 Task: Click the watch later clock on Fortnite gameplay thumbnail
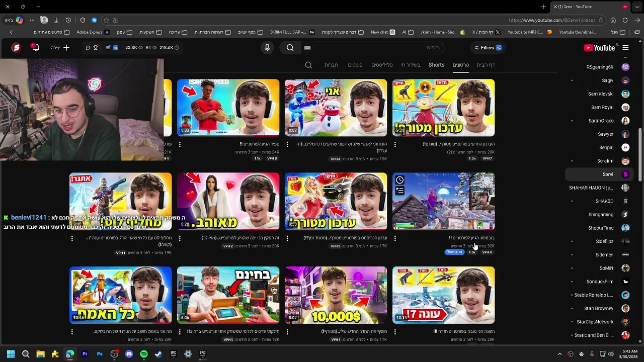400,180
